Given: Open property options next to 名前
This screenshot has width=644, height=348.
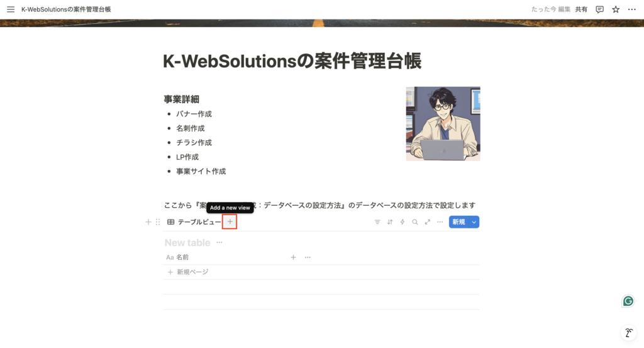Looking at the screenshot, I should 308,257.
